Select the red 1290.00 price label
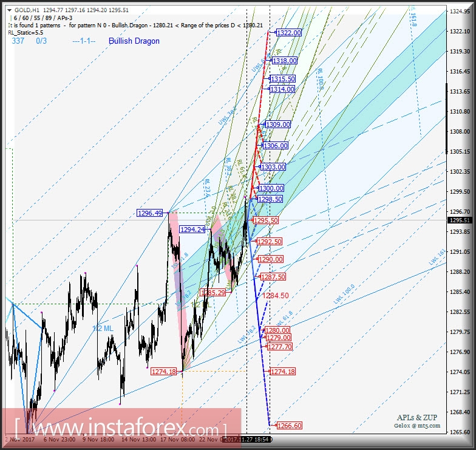476x450 pixels. point(271,259)
